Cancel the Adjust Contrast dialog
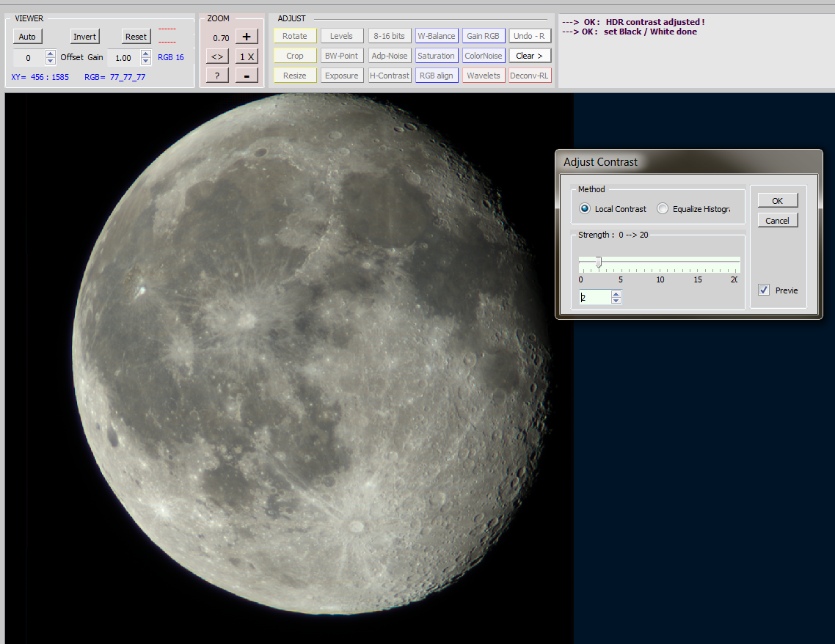835x644 pixels. point(777,221)
